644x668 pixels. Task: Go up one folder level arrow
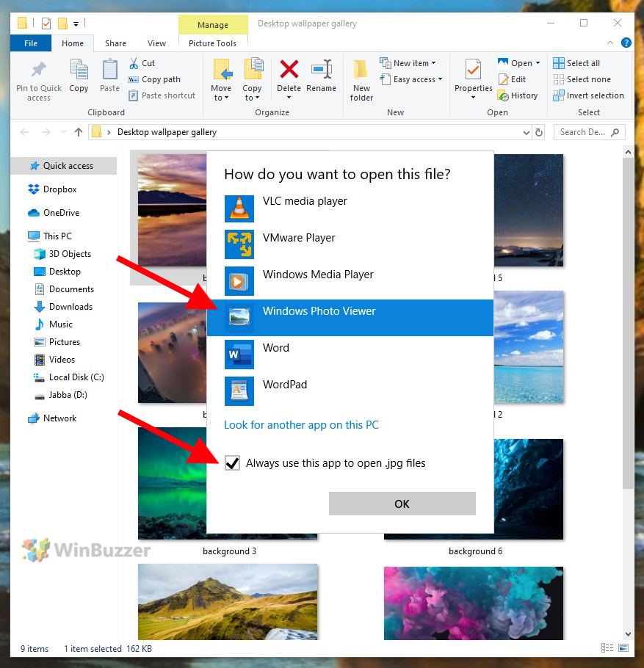(x=79, y=132)
